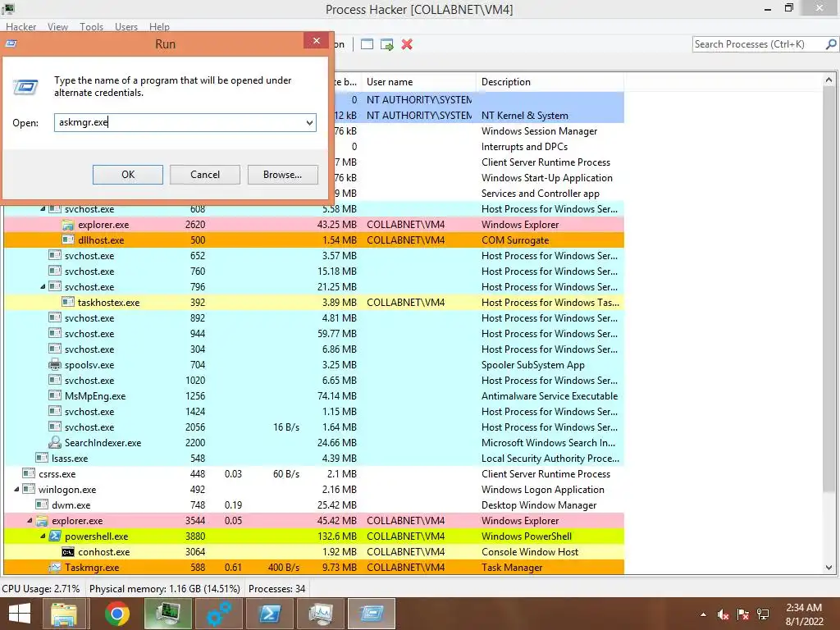
Task: Click the network tray icon
Action: 763,614
